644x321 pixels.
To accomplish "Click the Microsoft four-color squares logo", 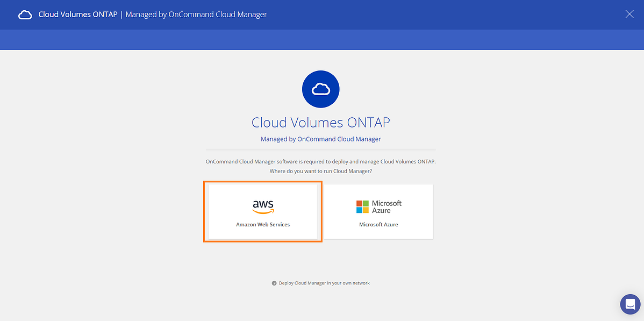I will coord(363,206).
